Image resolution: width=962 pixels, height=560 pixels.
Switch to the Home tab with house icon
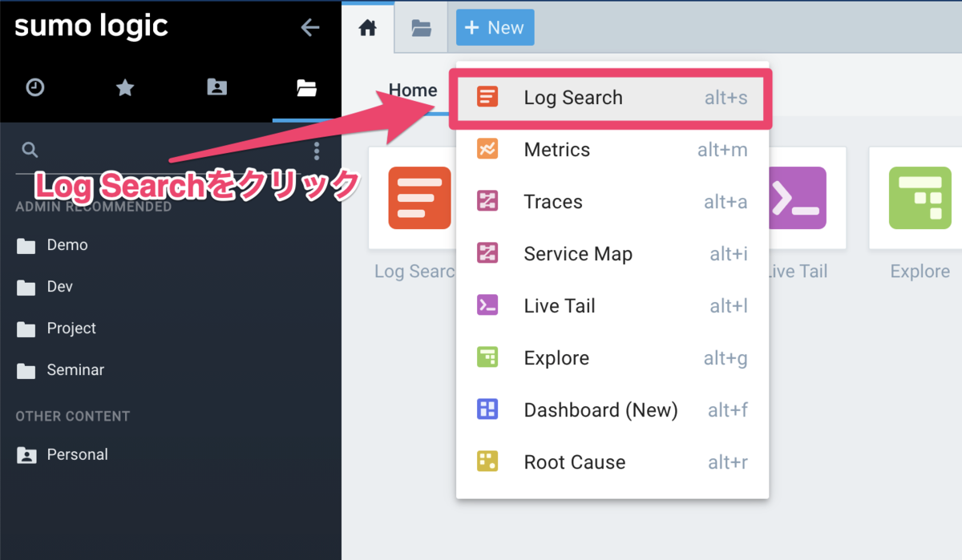coord(367,28)
